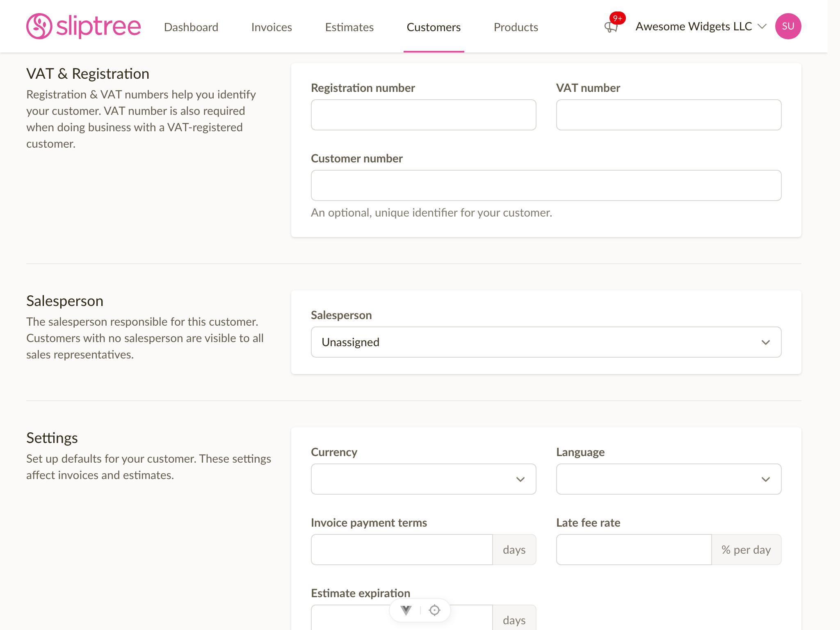Navigate to the Products tab
The width and height of the screenshot is (840, 630).
coord(516,27)
